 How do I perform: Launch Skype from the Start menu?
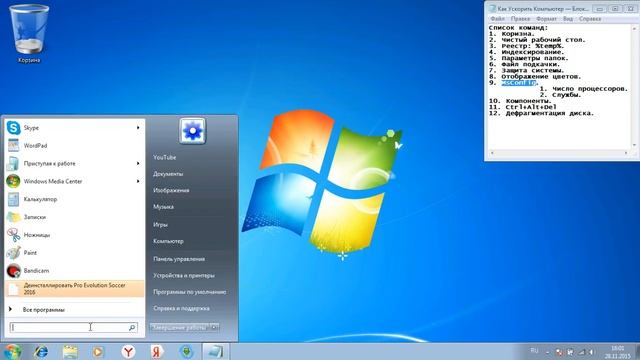tap(74, 128)
